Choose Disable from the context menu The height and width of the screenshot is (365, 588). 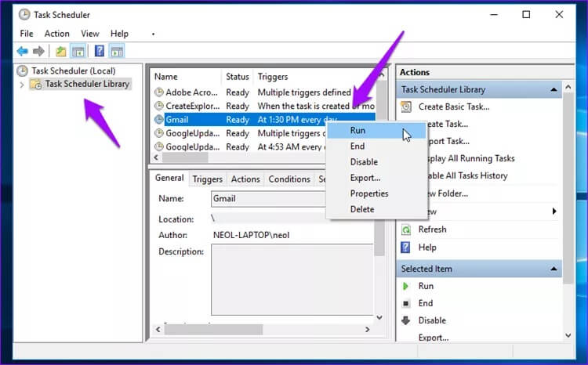[376, 162]
